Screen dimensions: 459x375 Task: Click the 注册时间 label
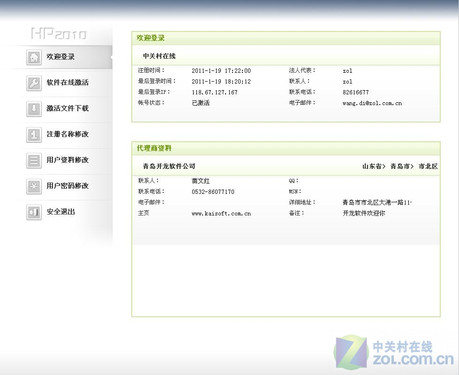pos(151,70)
